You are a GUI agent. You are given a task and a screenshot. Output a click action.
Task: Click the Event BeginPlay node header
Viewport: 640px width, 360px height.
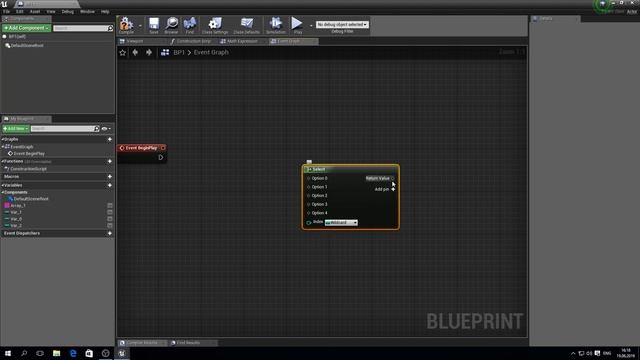click(x=142, y=148)
